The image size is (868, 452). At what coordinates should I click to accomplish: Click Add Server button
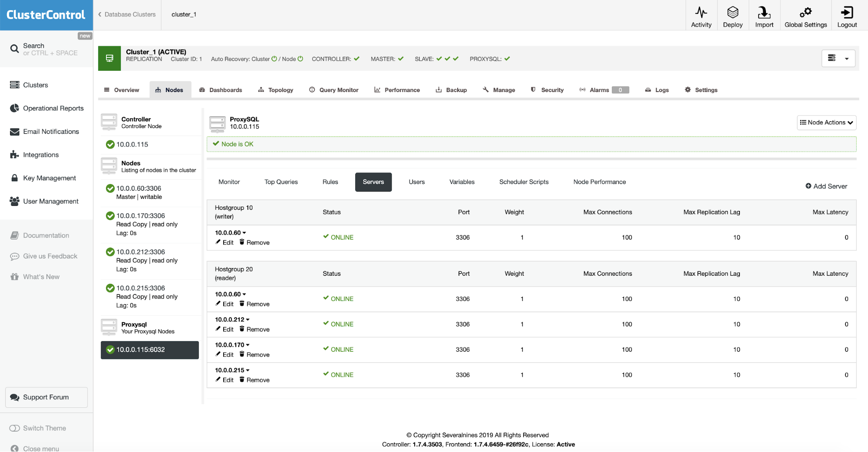[x=826, y=186]
